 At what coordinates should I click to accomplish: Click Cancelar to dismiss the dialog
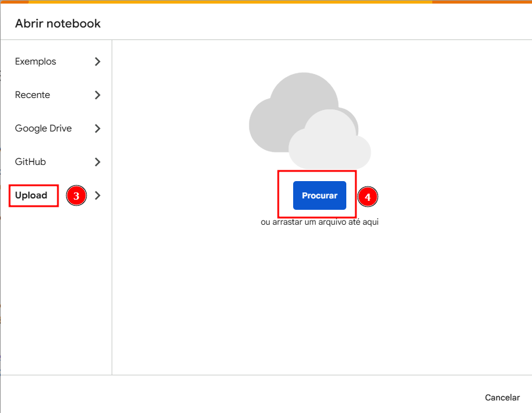502,397
